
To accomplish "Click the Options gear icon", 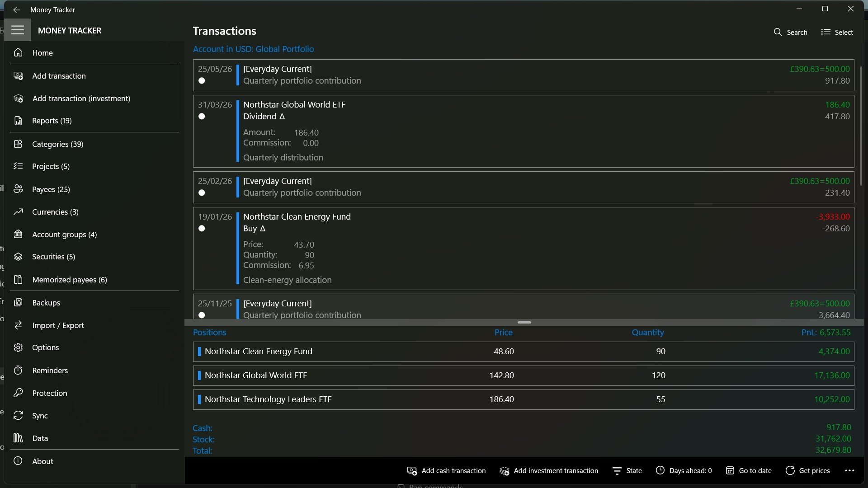I will (18, 347).
